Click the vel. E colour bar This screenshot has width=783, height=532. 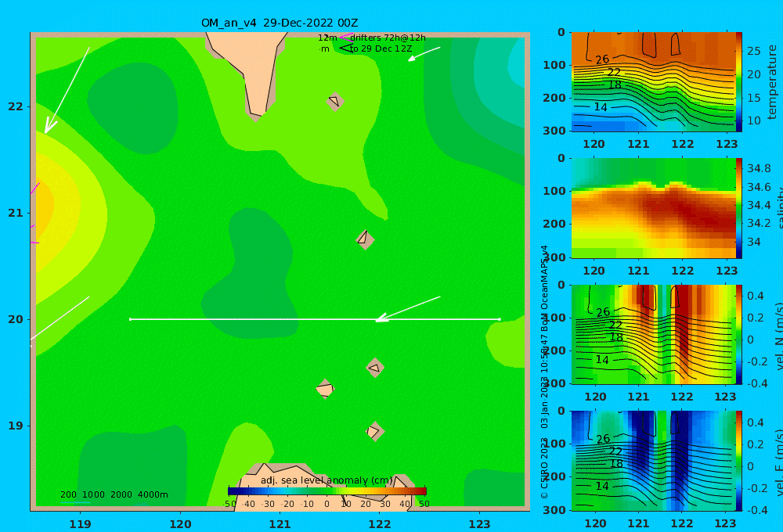pyautogui.click(x=739, y=461)
